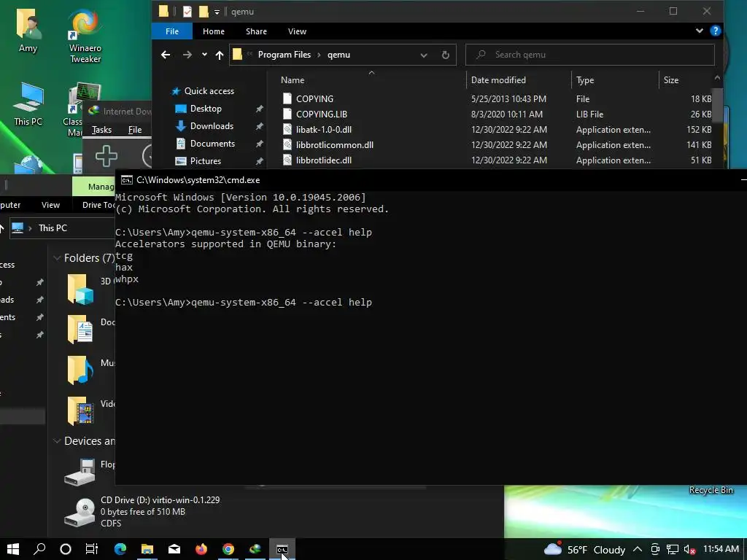
Task: Collapse Devices and drives group
Action: 57,441
